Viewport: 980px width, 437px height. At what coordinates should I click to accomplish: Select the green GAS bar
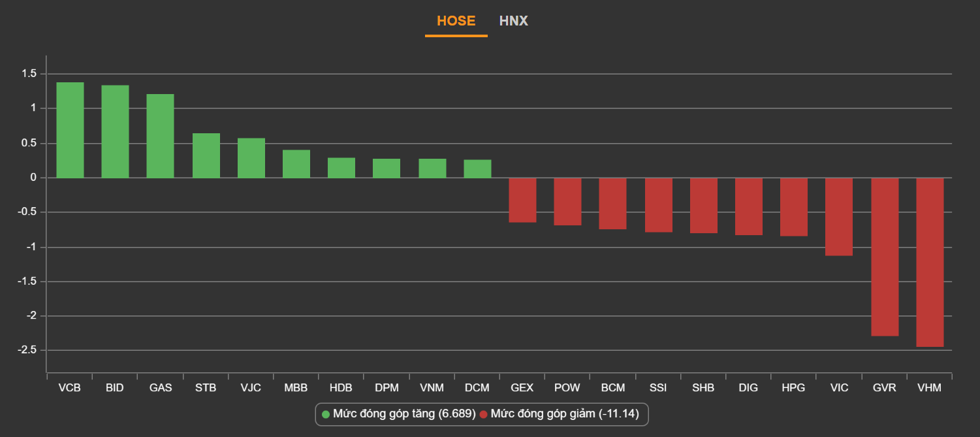[160, 136]
